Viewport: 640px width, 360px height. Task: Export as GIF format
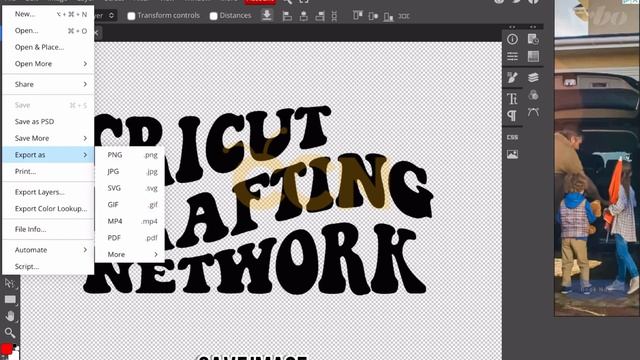coord(130,204)
